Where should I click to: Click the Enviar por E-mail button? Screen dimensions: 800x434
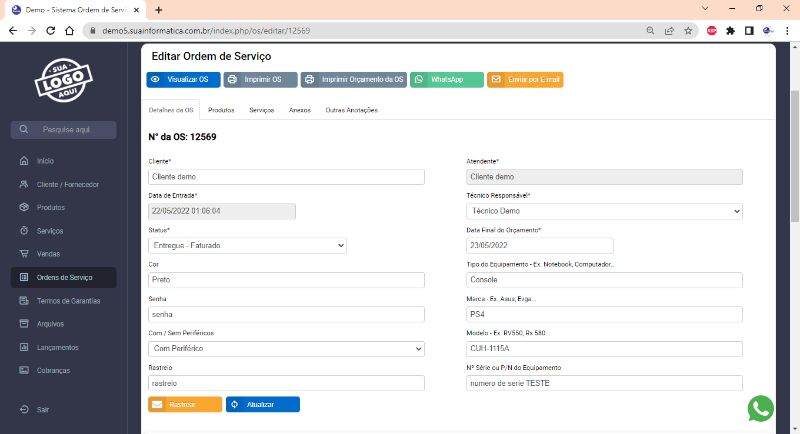pos(525,79)
